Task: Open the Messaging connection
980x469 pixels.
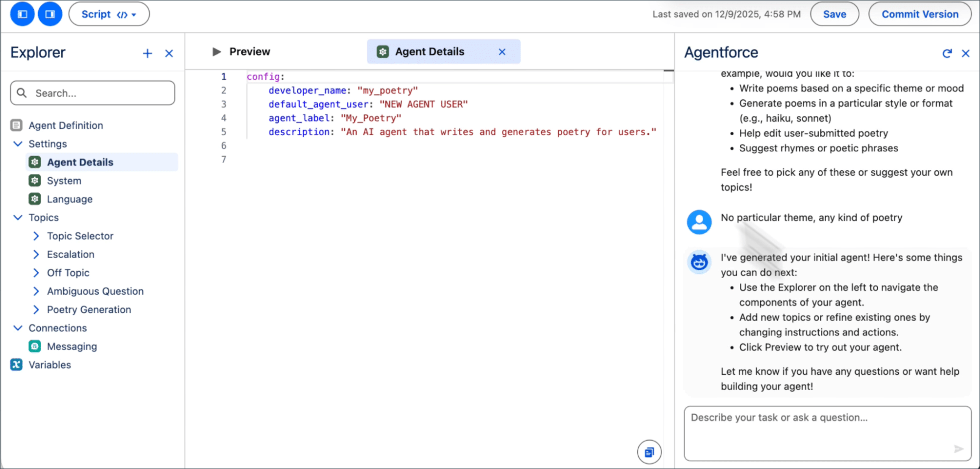Action: click(x=72, y=347)
